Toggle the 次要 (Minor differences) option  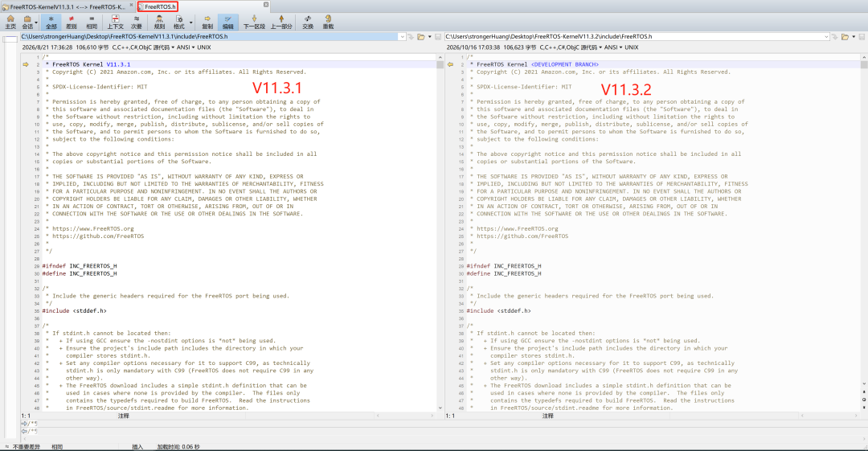136,23
